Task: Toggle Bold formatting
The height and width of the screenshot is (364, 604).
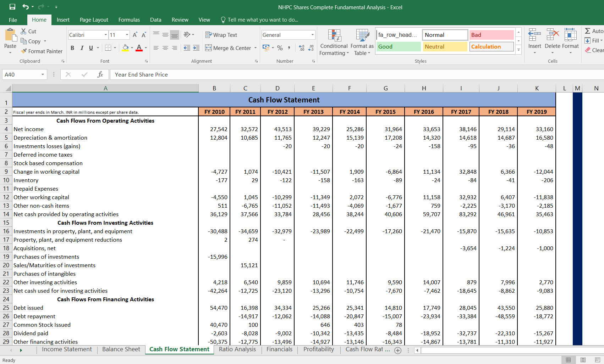Action: (x=72, y=48)
